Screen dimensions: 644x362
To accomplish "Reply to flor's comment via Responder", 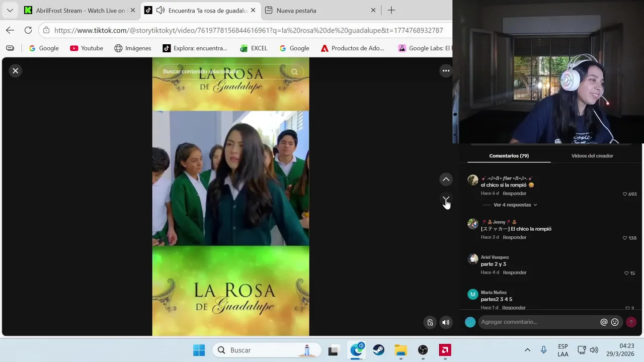I will [x=515, y=193].
